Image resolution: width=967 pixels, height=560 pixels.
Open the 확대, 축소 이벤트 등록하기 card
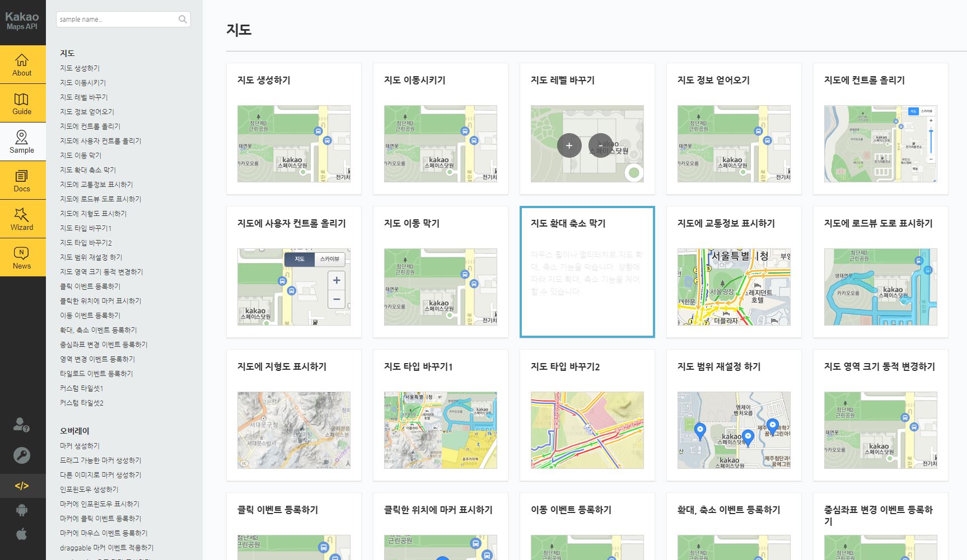coord(734,526)
